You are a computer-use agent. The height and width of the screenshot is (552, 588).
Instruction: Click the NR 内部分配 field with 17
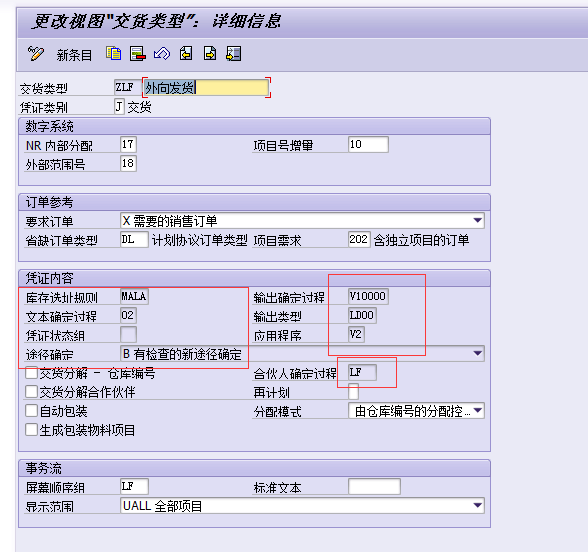click(128, 144)
